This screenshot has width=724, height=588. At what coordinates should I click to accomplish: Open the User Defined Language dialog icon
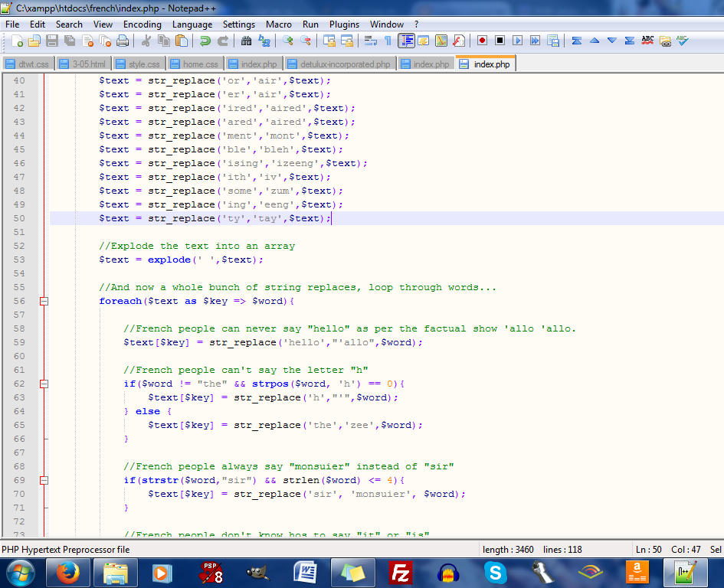coord(424,41)
